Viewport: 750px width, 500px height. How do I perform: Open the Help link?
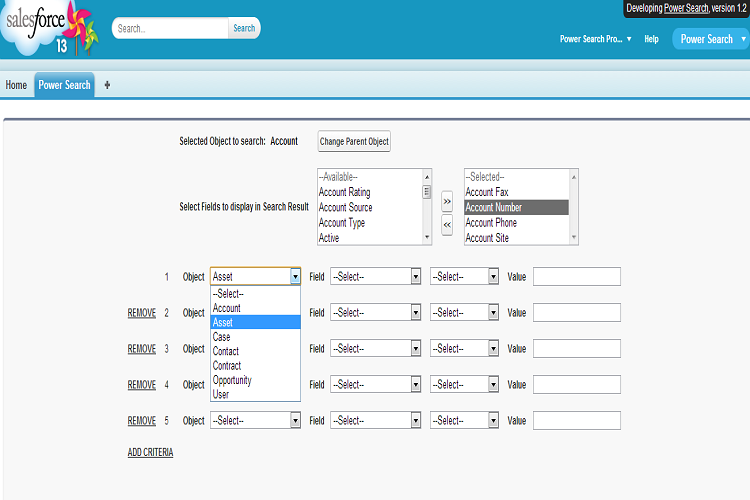651,39
